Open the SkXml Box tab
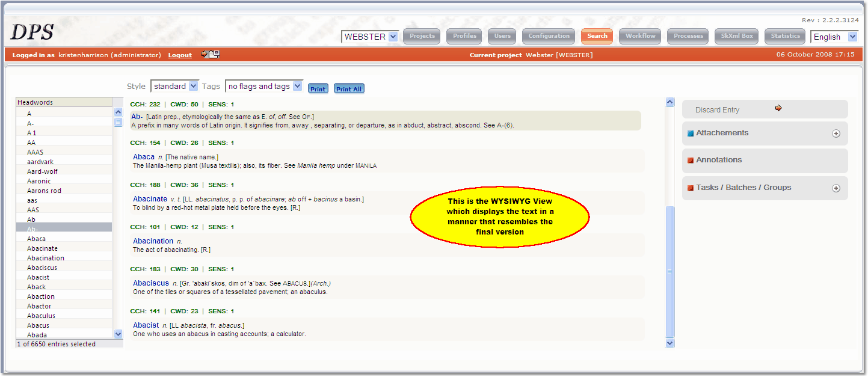The image size is (868, 377). [x=737, y=36]
